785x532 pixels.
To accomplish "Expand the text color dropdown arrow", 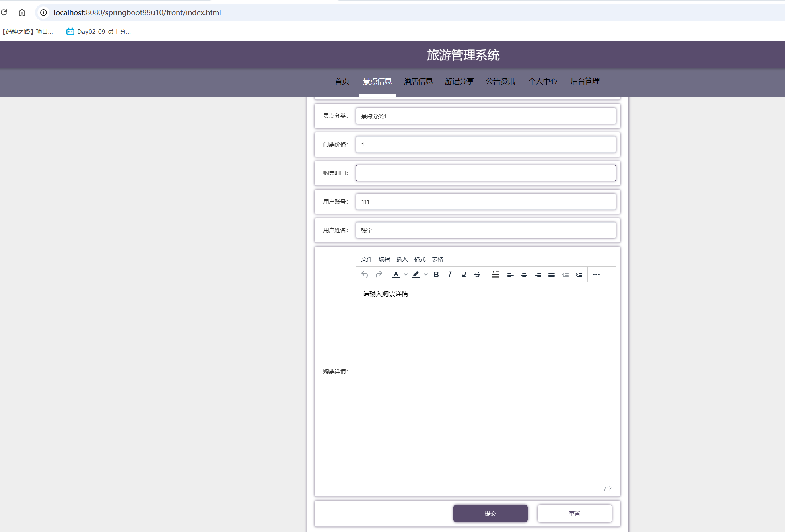I will (x=406, y=274).
